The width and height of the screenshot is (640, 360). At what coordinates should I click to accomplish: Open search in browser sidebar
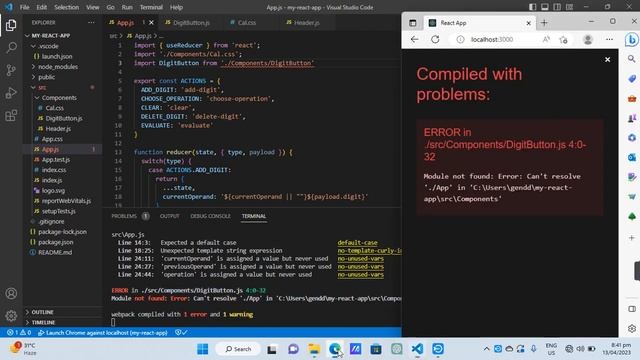coord(632,59)
